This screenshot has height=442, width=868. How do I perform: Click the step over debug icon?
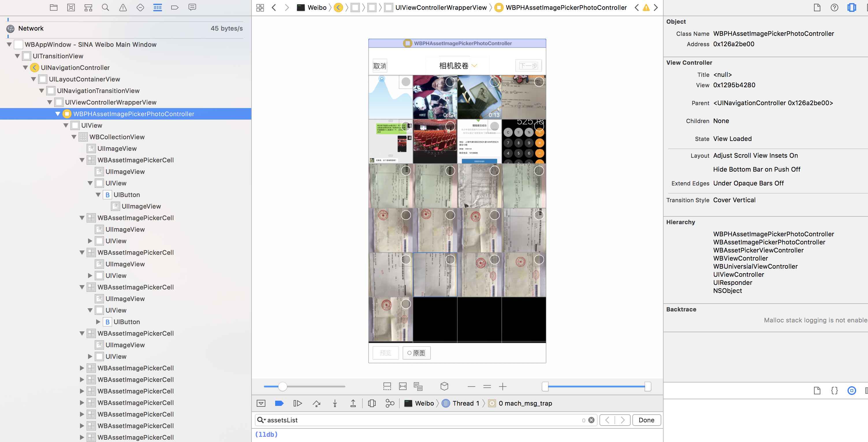(316, 403)
